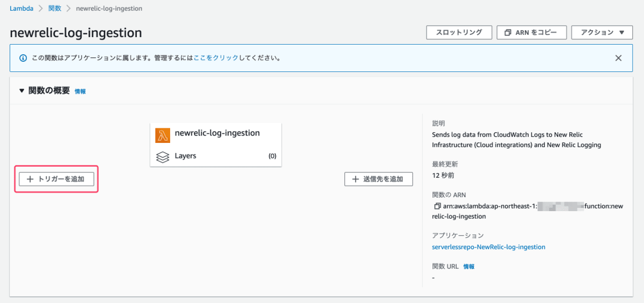Click the 最終更新 label
Viewport: 644px width, 303px height.
click(x=445, y=164)
